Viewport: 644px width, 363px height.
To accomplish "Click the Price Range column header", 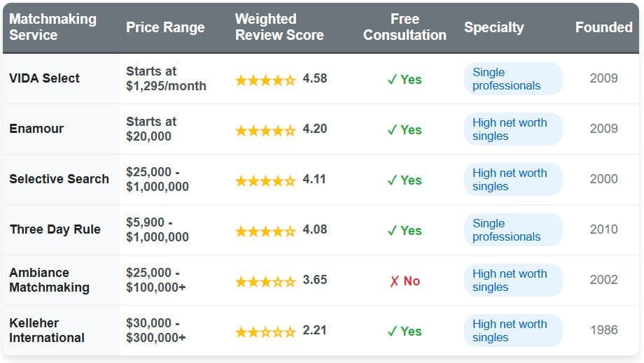I will click(165, 27).
